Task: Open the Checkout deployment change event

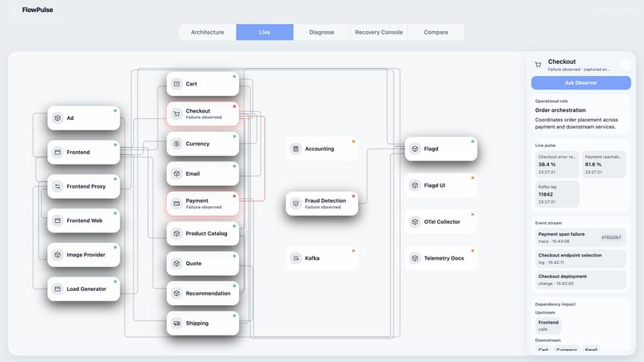Action: tap(580, 280)
